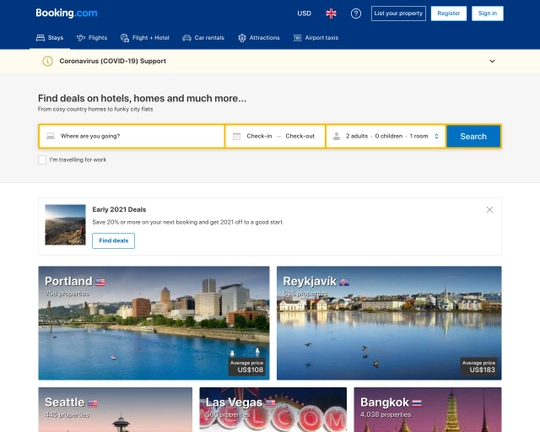Switch to the Stays tab
Screen dimensions: 540x432
coord(50,38)
